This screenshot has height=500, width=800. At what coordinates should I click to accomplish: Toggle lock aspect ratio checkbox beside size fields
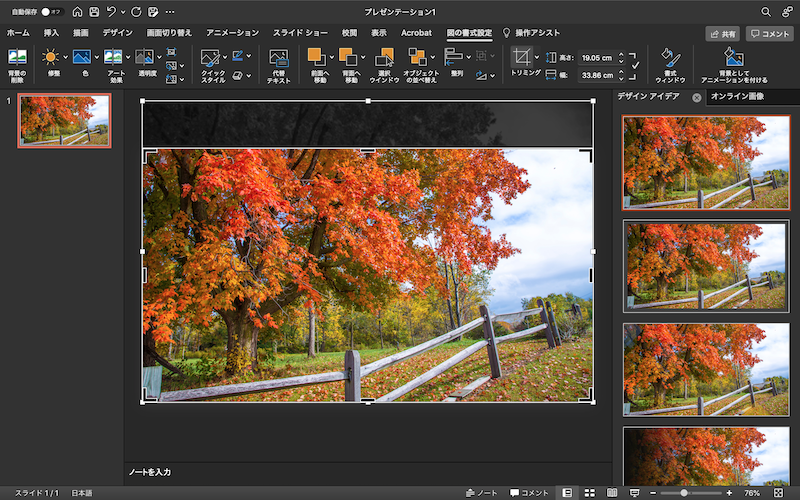coord(636,65)
